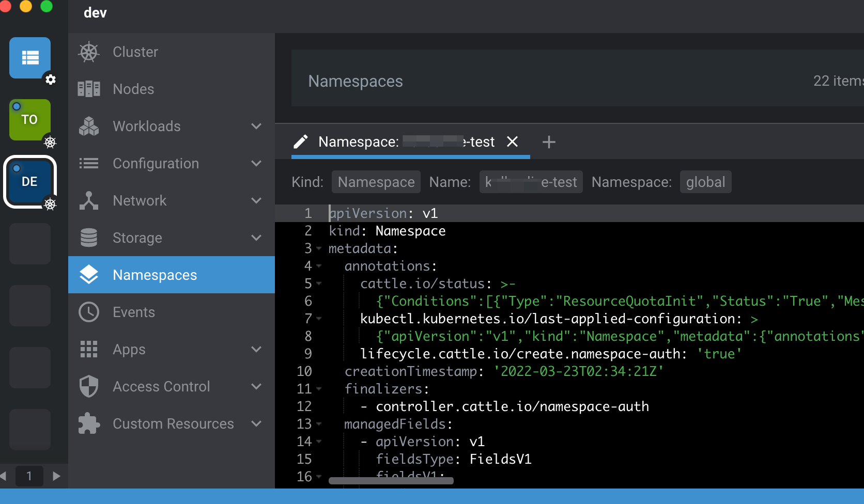Open the catalog settings gear badge

pos(50,80)
